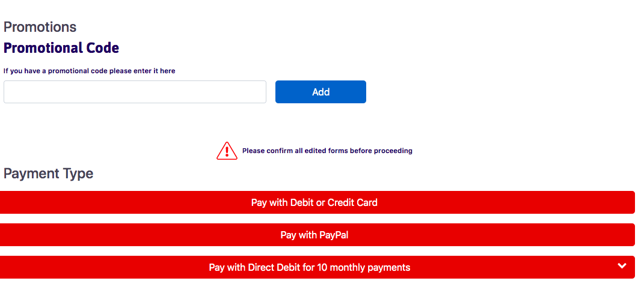Pick the PayPal red payment bar

click(x=317, y=235)
